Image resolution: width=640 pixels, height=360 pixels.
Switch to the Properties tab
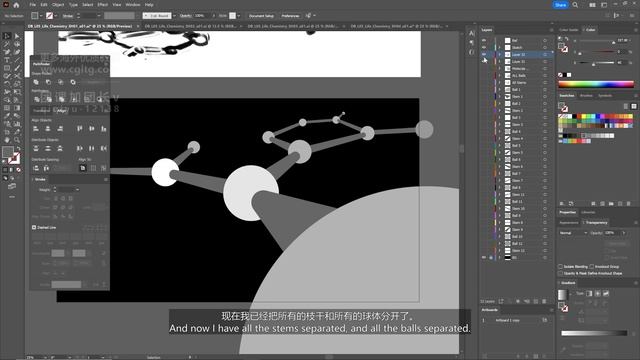(567, 212)
